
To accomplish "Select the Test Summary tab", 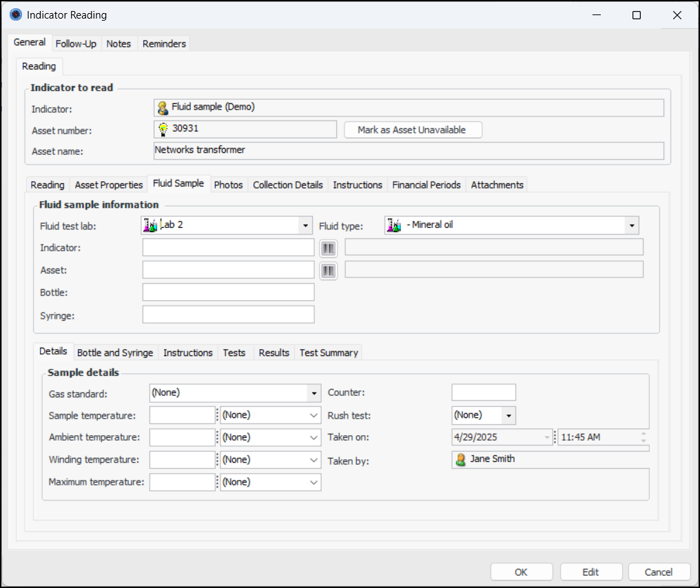I will 329,353.
